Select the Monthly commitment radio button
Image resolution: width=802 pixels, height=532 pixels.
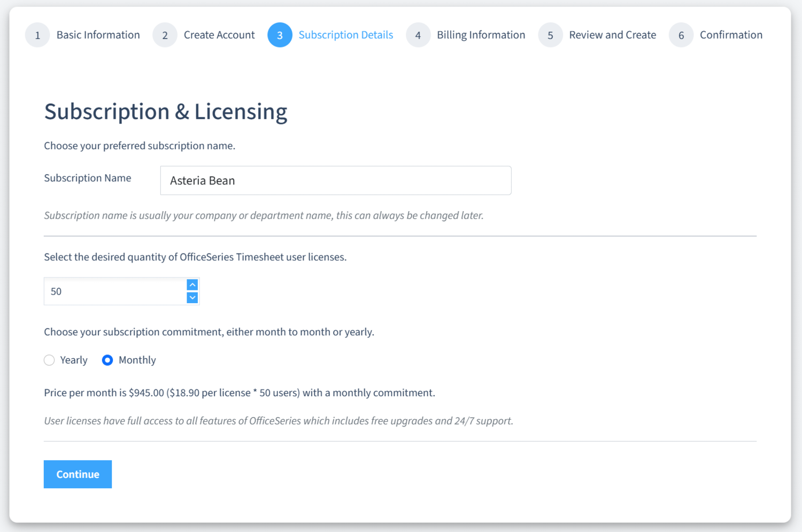[x=107, y=360]
